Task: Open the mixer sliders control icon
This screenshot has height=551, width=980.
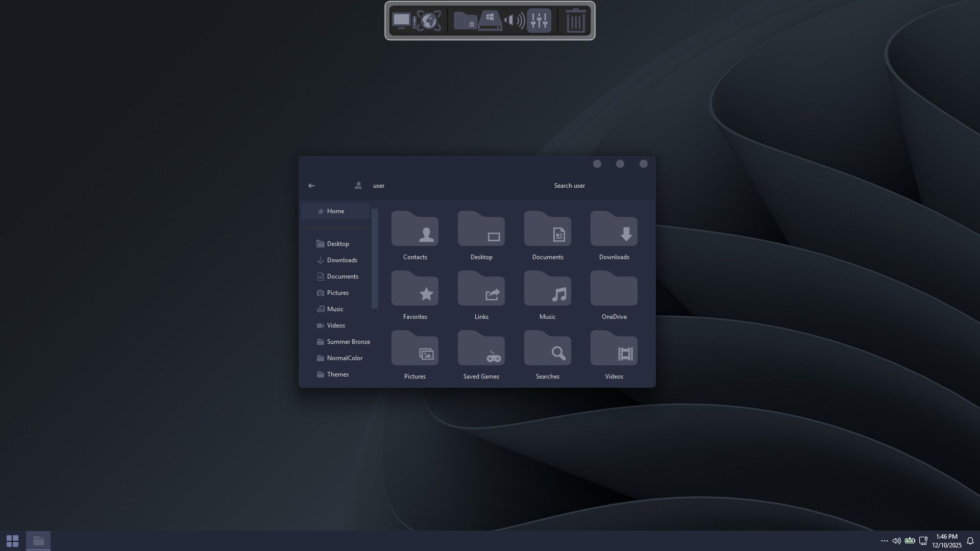Action: [539, 21]
